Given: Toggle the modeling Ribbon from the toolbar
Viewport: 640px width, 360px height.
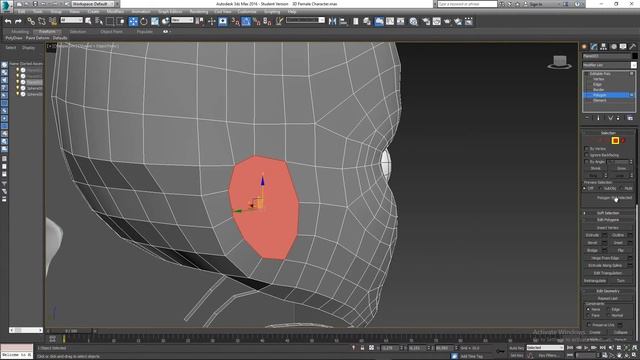Looking at the screenshot, I should pyautogui.click(x=379, y=21).
